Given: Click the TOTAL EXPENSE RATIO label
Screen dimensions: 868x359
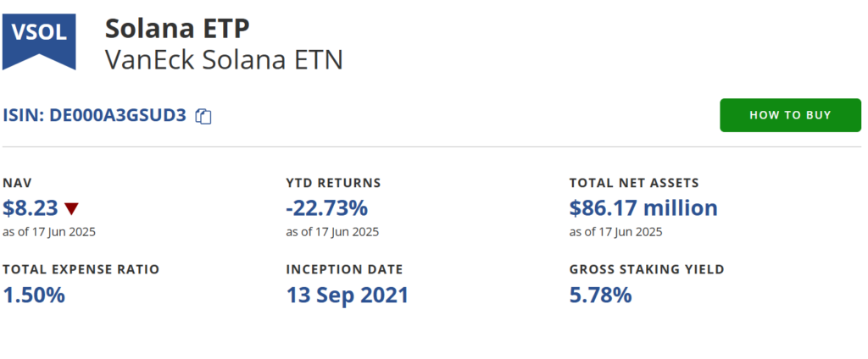Looking at the screenshot, I should tap(81, 269).
